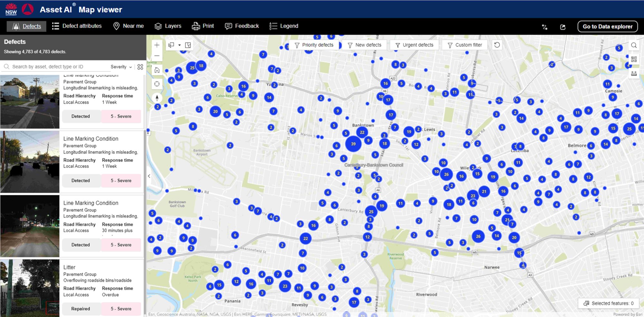Select the Defects tab

pyautogui.click(x=26, y=26)
